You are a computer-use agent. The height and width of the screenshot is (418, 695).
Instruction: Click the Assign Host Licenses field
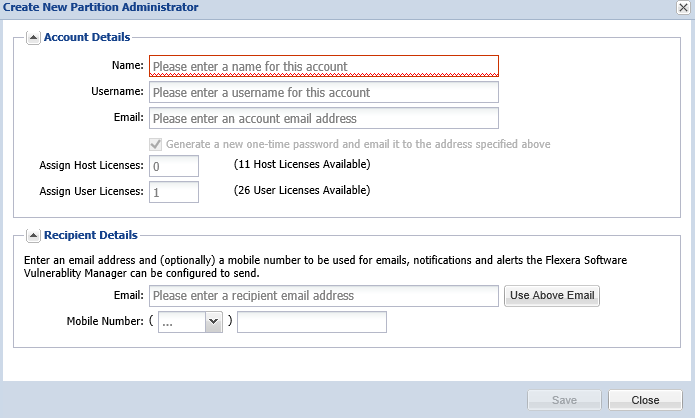tap(174, 166)
